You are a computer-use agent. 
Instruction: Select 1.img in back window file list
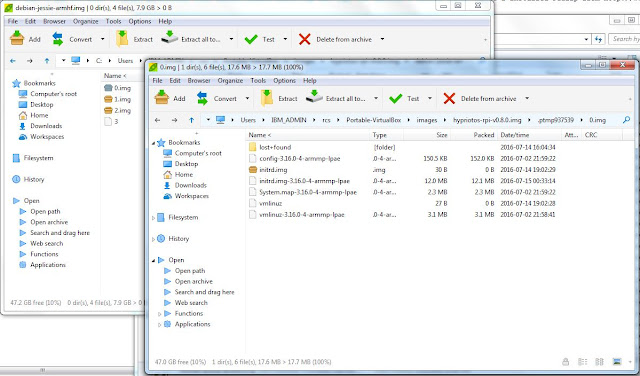(x=122, y=99)
